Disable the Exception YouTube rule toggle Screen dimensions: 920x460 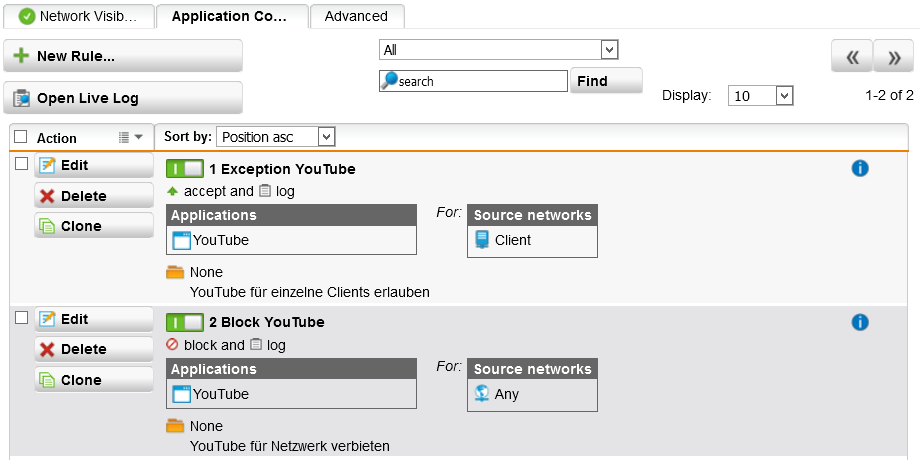[185, 169]
